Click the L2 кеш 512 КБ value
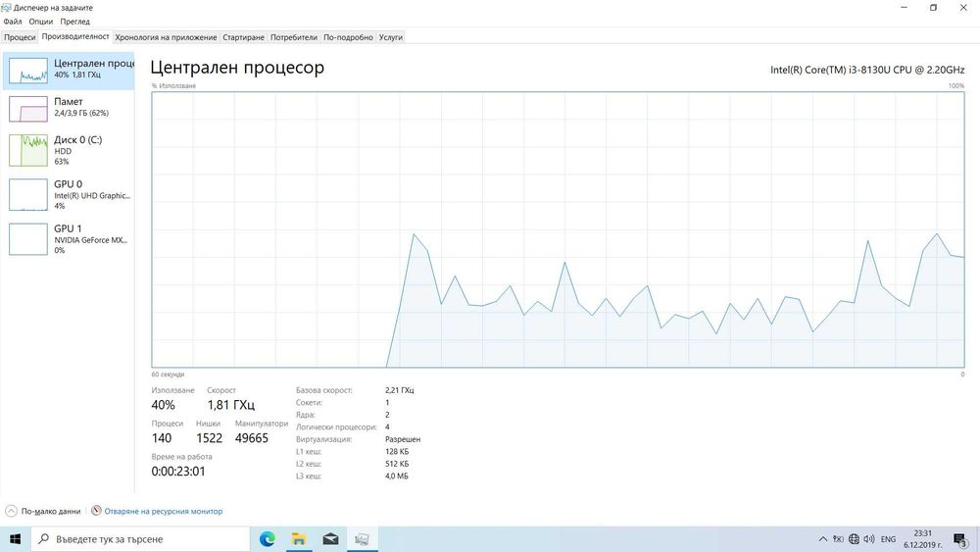The width and height of the screenshot is (980, 552). pos(397,464)
